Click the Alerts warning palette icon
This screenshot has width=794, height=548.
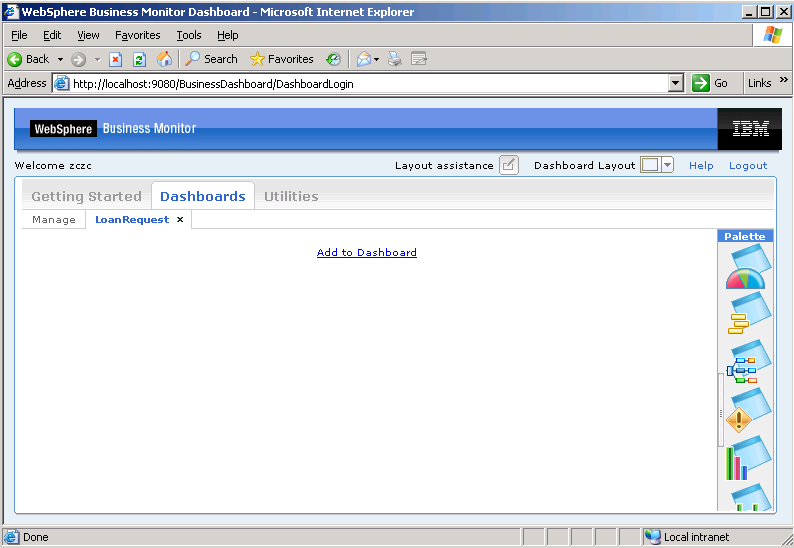pyautogui.click(x=748, y=410)
